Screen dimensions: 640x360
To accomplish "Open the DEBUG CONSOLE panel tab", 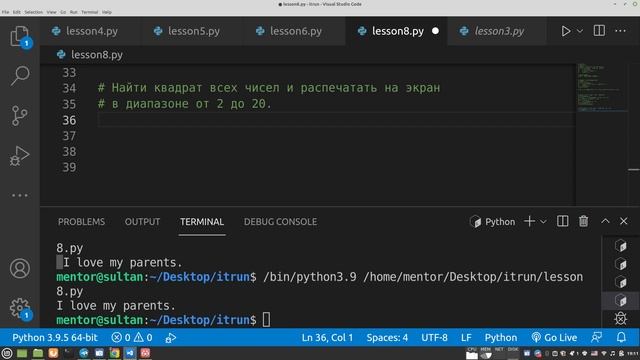I will pyautogui.click(x=280, y=222).
